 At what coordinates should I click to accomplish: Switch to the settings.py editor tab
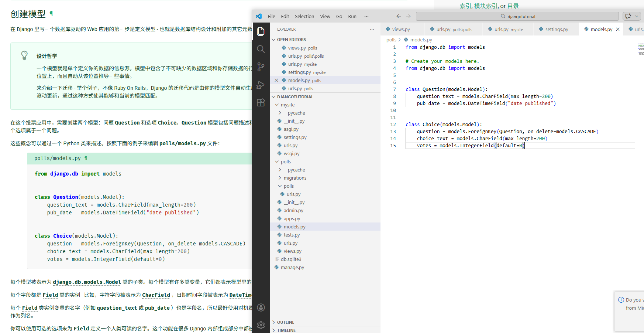[x=556, y=29]
